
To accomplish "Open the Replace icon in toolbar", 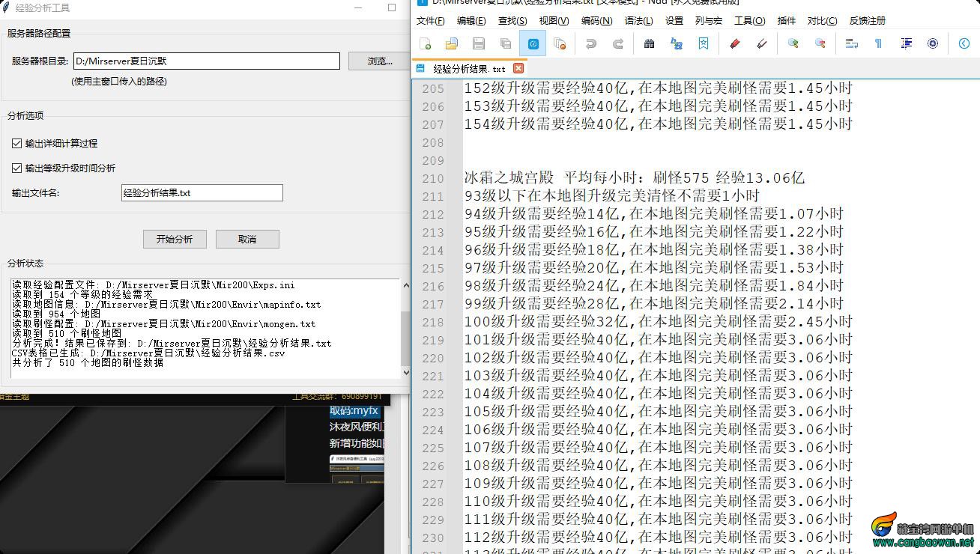I will coord(677,43).
